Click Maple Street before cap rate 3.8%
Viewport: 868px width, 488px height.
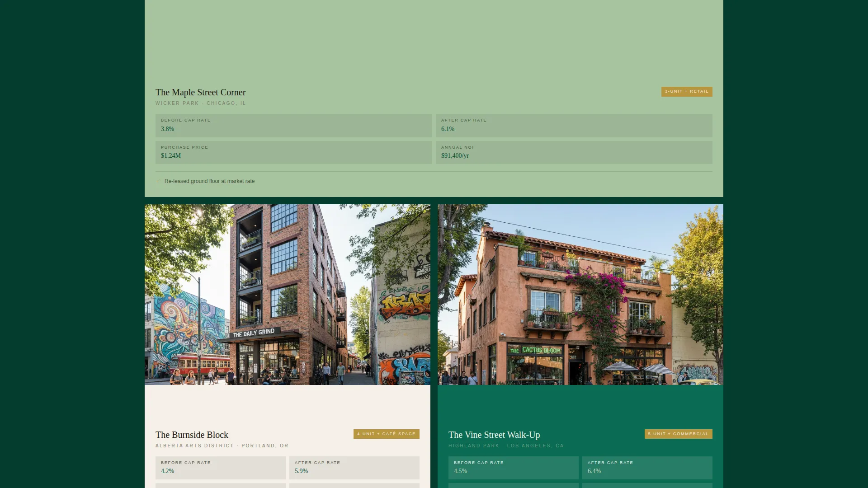293,125
